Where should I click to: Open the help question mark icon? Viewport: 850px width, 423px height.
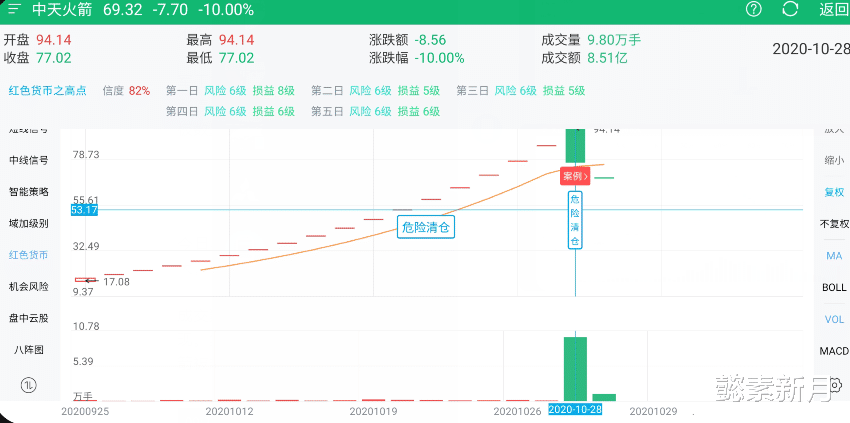(x=754, y=10)
